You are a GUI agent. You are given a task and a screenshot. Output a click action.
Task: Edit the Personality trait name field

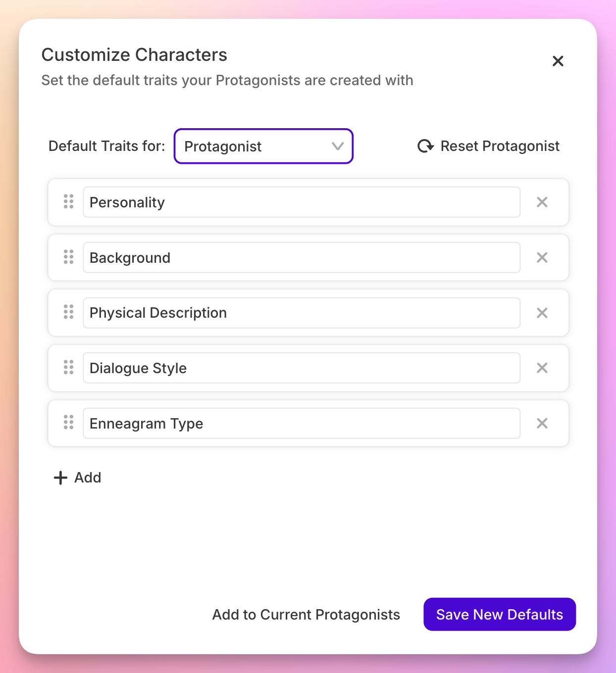301,202
